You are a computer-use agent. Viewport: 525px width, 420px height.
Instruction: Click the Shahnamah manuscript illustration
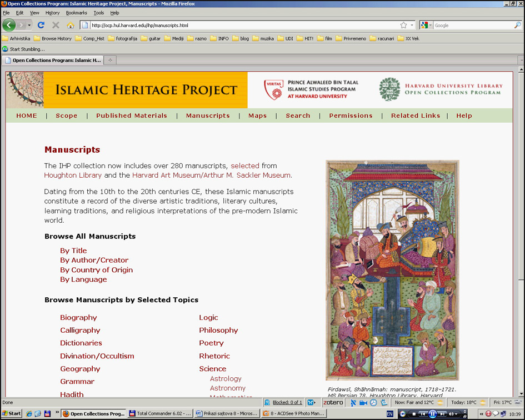coord(392,270)
